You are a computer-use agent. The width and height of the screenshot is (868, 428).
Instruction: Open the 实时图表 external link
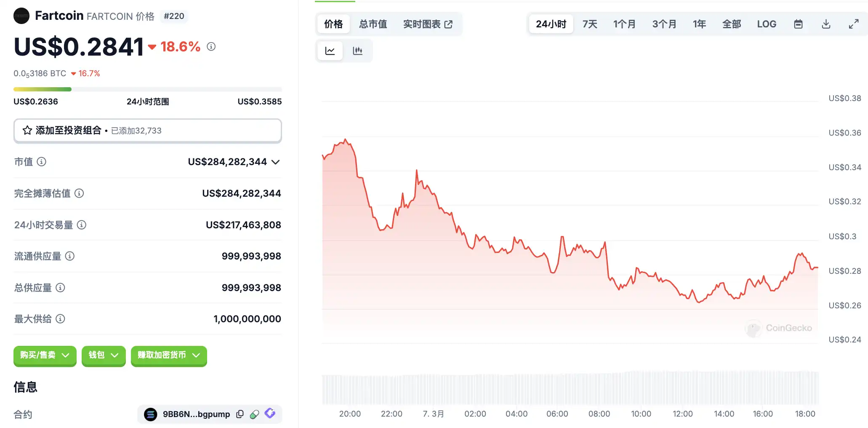click(x=428, y=24)
